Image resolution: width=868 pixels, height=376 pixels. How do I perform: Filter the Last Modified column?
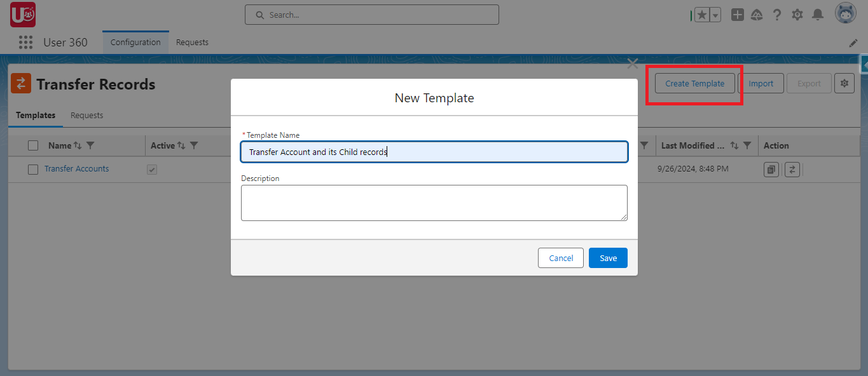[x=747, y=145]
